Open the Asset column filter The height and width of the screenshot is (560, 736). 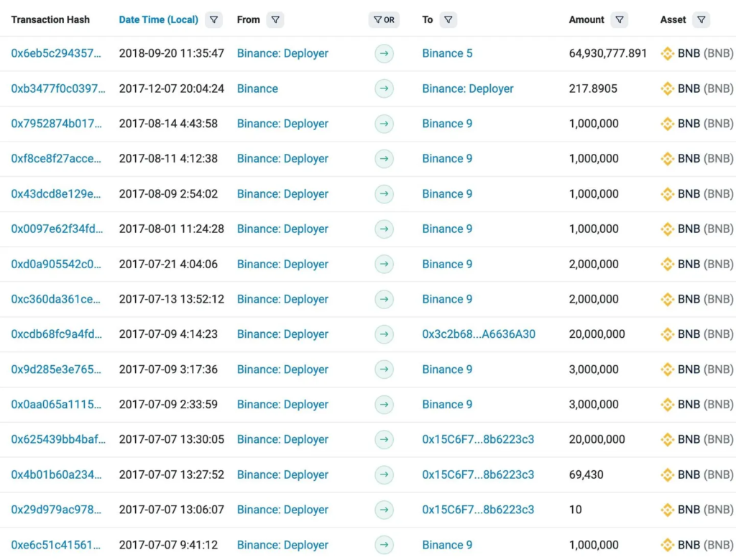point(701,20)
